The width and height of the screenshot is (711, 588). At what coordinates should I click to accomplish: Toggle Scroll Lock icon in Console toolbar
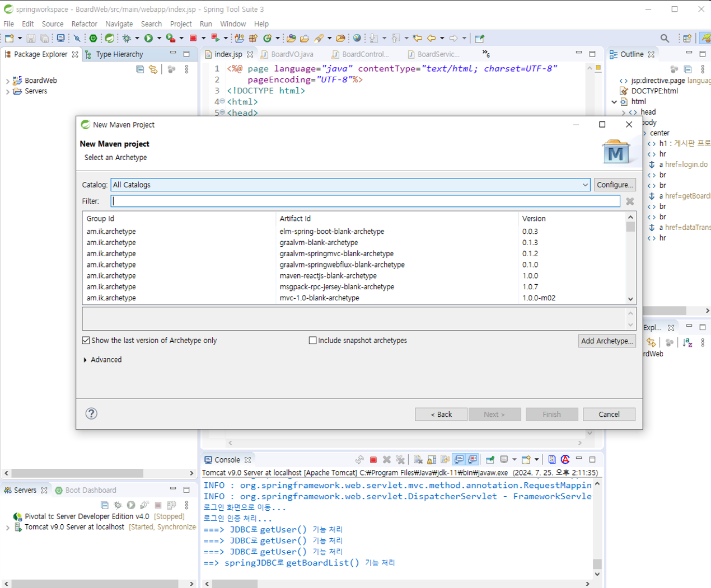[432, 460]
